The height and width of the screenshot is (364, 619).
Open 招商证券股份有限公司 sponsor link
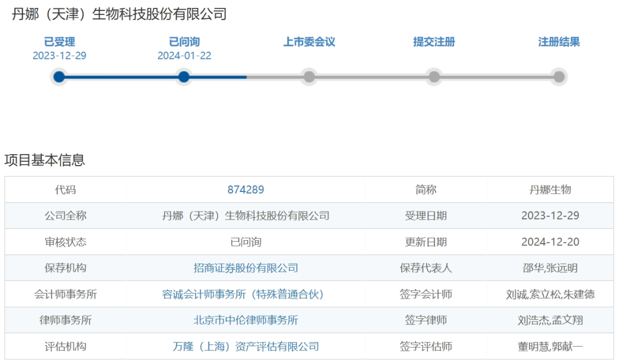(245, 268)
